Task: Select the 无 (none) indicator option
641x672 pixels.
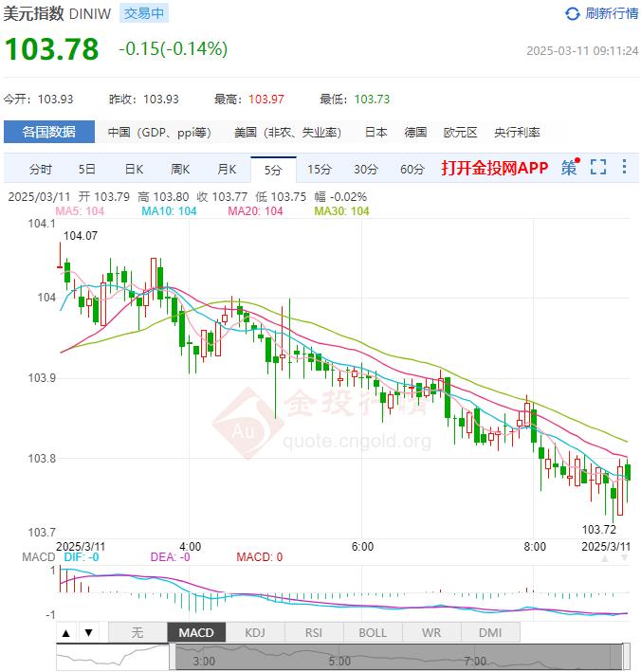Action: [137, 632]
